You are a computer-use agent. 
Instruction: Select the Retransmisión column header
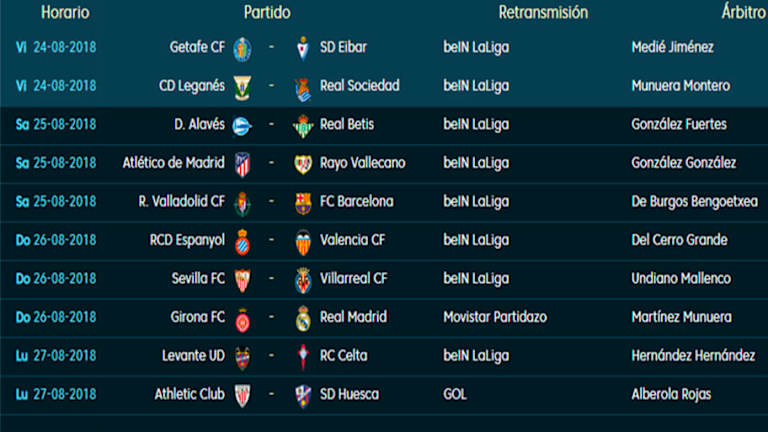click(x=543, y=13)
